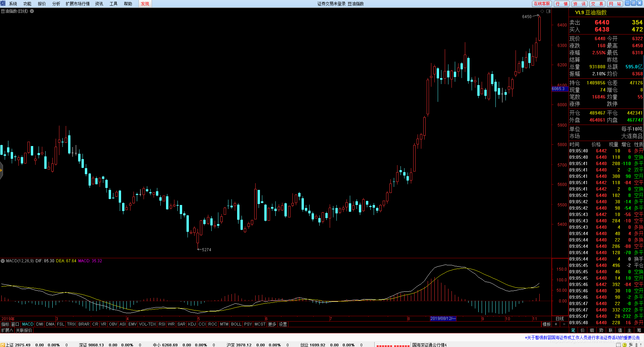Click the 网站 button
This screenshot has width=644, height=347.
pyautogui.click(x=615, y=4)
